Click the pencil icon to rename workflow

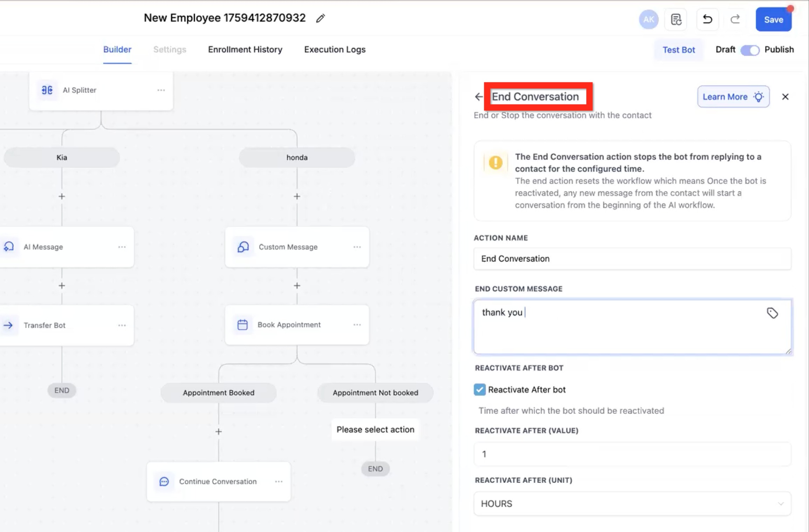coord(320,18)
